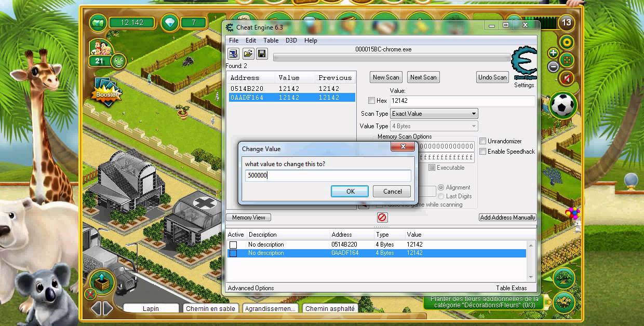
Task: Click the cash money icon in game
Action: [x=98, y=22]
